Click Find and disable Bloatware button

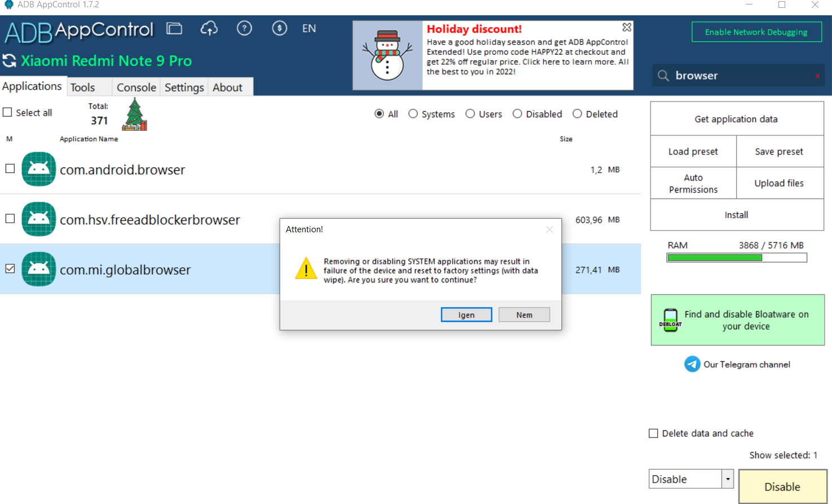(x=738, y=320)
